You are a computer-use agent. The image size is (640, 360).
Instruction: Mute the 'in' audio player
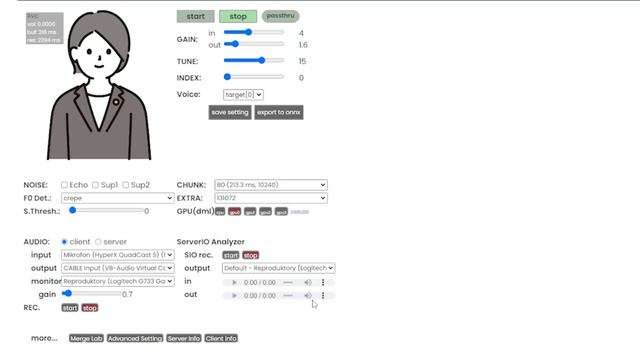[x=308, y=282]
